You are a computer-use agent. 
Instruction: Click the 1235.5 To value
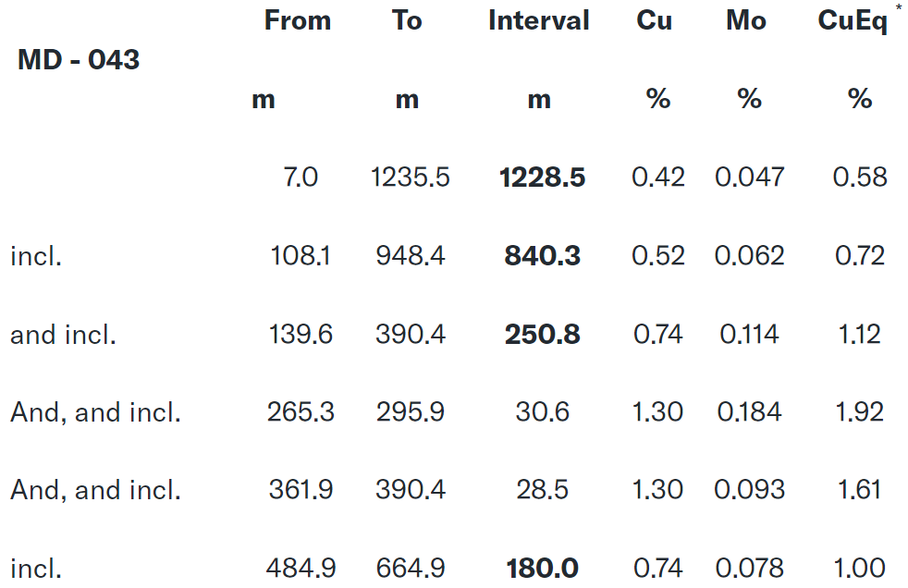click(411, 178)
